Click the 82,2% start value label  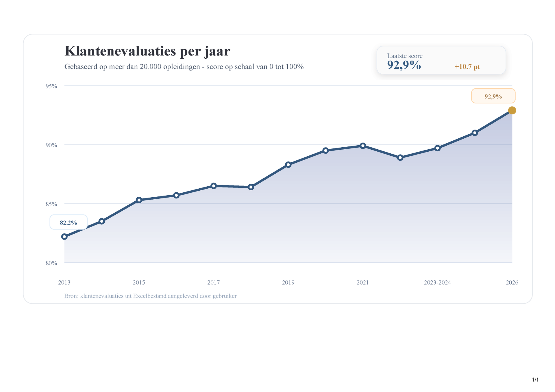tap(69, 222)
